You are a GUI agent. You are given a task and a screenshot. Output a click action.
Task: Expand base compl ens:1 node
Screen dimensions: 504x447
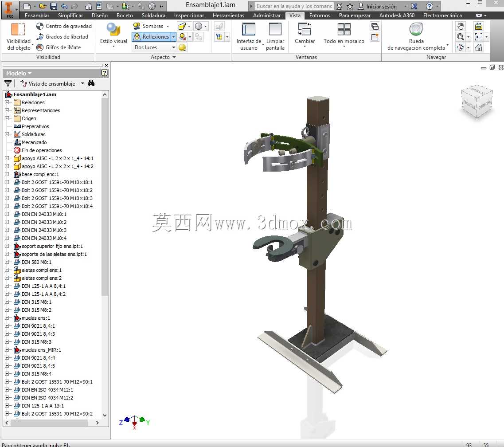(7, 174)
